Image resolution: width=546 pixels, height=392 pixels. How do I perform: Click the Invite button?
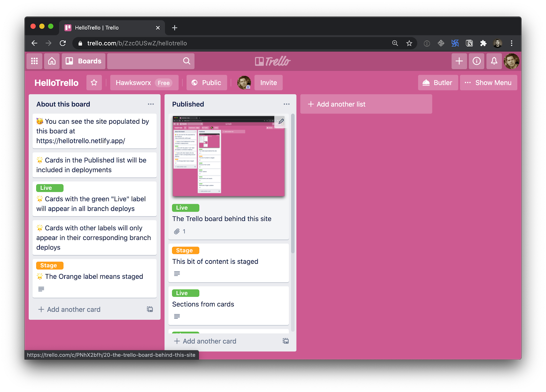click(x=269, y=82)
